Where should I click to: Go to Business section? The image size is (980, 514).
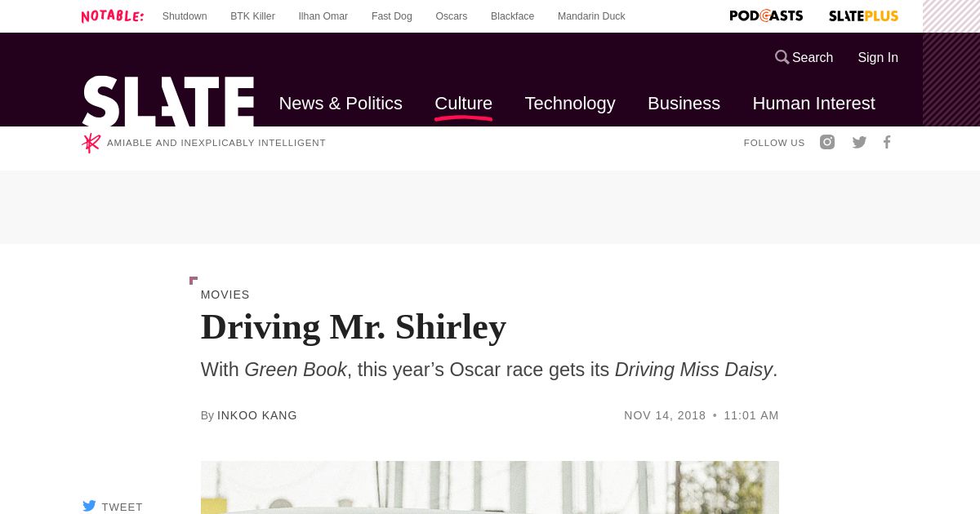click(x=684, y=104)
